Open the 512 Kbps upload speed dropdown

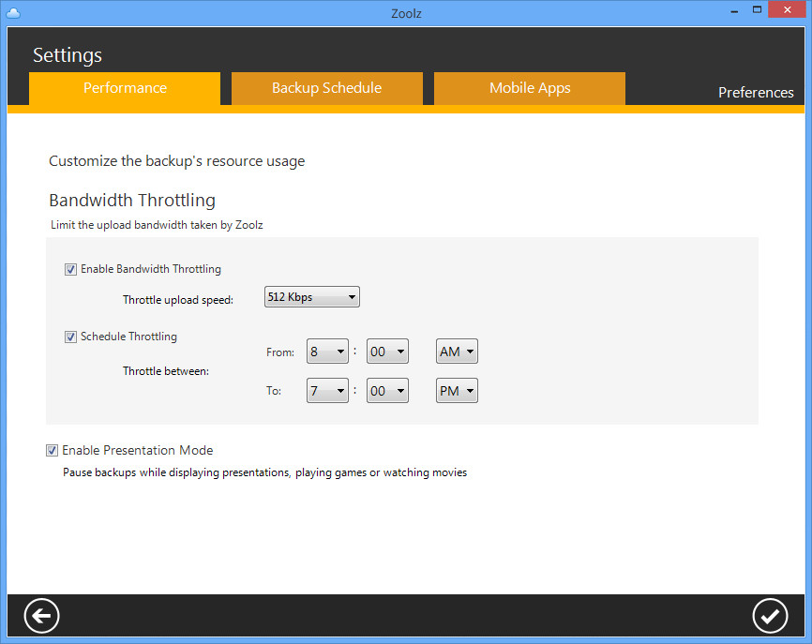click(x=311, y=296)
